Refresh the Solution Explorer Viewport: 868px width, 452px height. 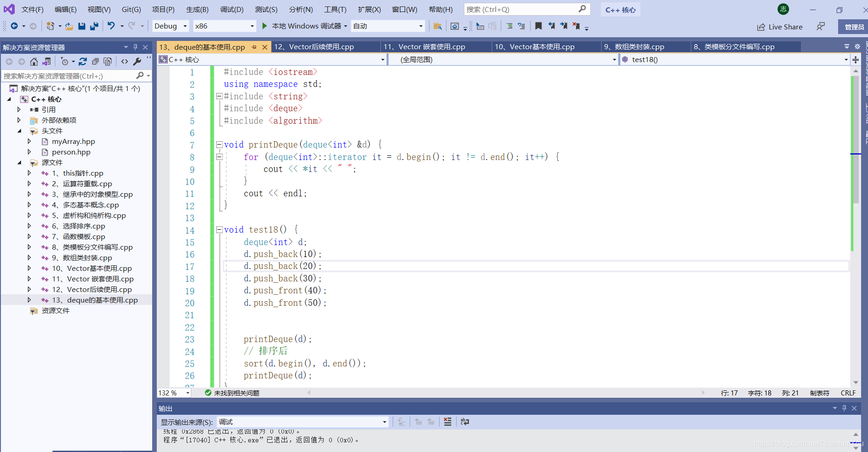[83, 62]
